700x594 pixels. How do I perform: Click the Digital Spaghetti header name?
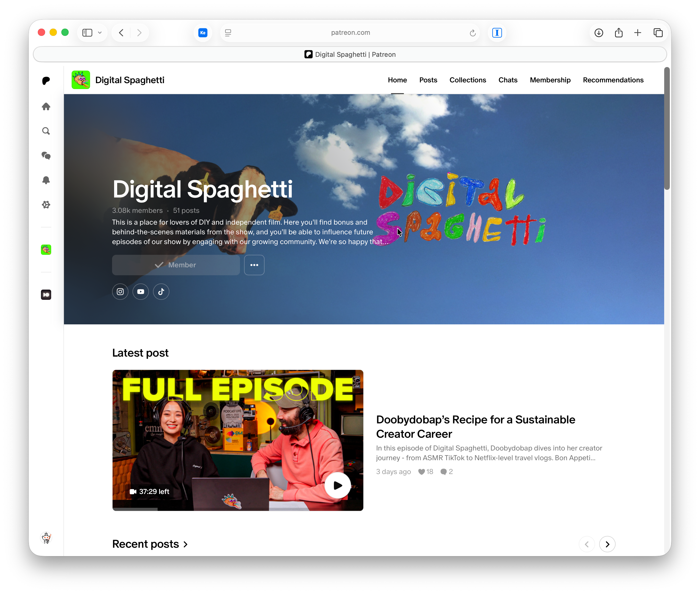click(x=130, y=80)
